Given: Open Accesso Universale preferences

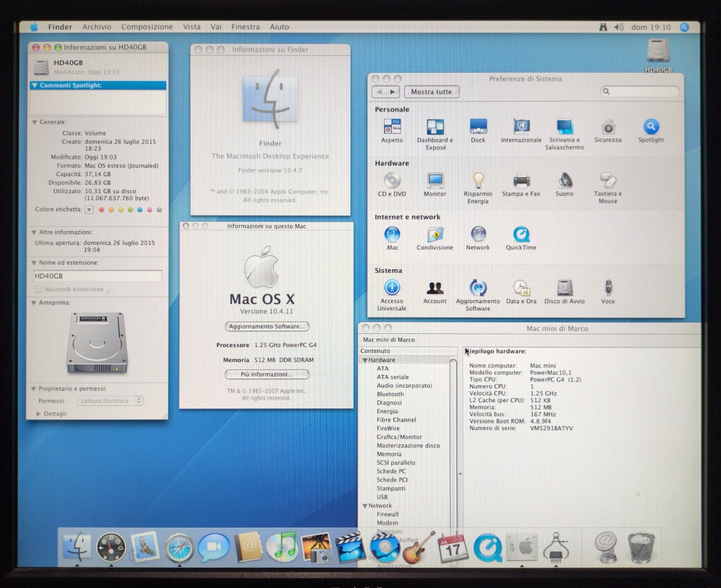Looking at the screenshot, I should tap(392, 295).
